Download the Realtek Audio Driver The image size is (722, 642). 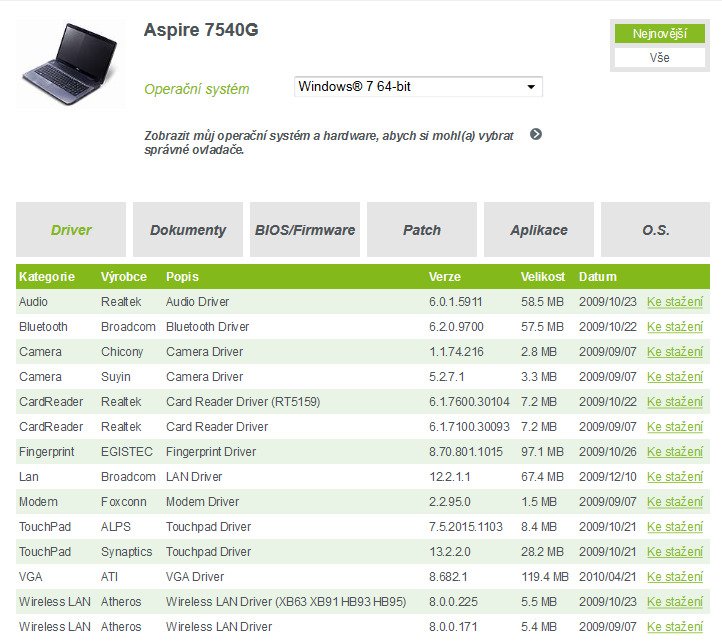pos(675,302)
